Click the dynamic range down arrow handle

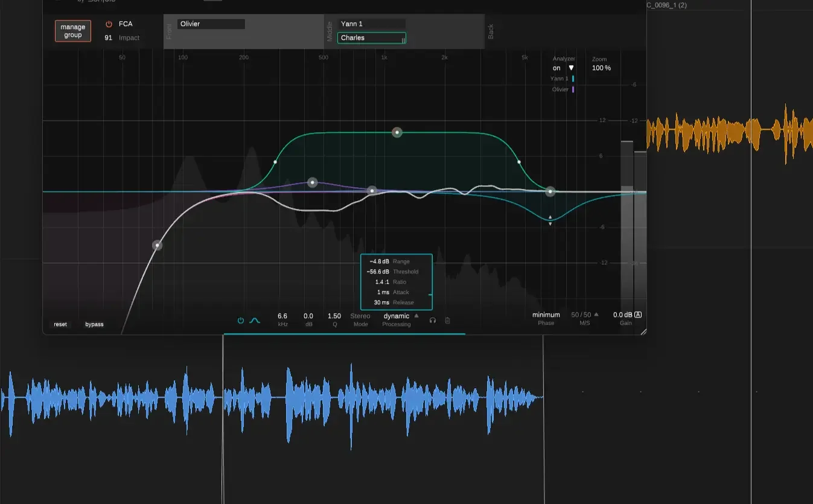pyautogui.click(x=550, y=224)
